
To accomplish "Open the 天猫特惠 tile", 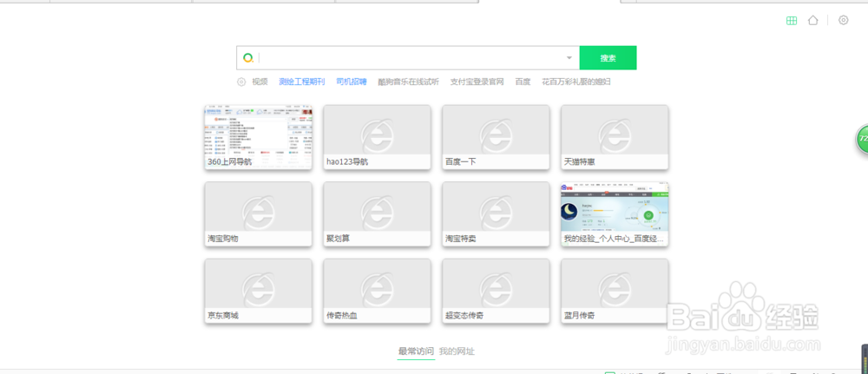I will pyautogui.click(x=615, y=137).
